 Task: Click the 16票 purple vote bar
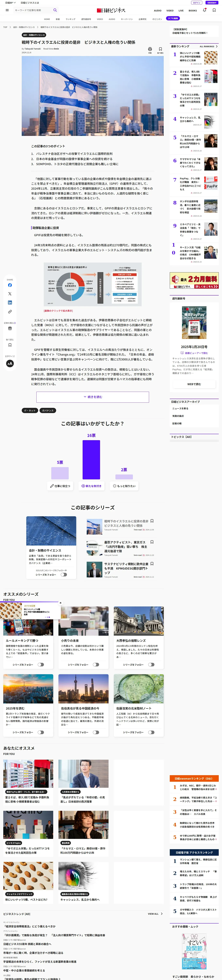[91, 460]
